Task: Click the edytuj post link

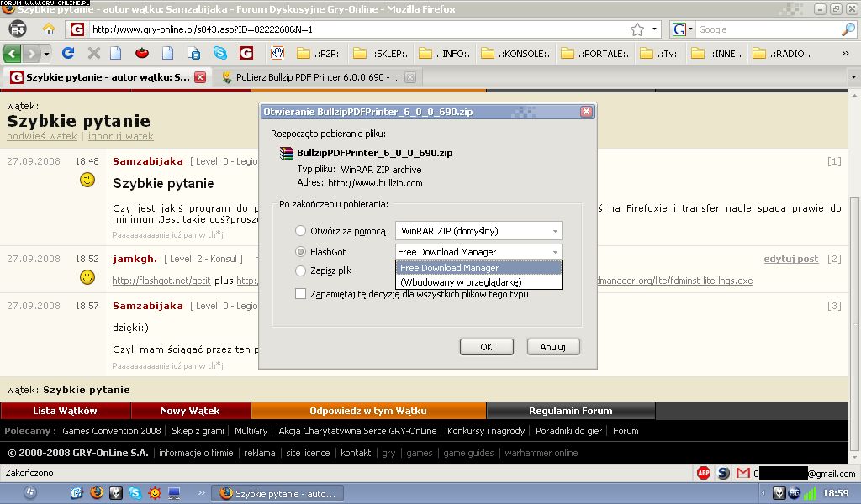Action: 790,259
